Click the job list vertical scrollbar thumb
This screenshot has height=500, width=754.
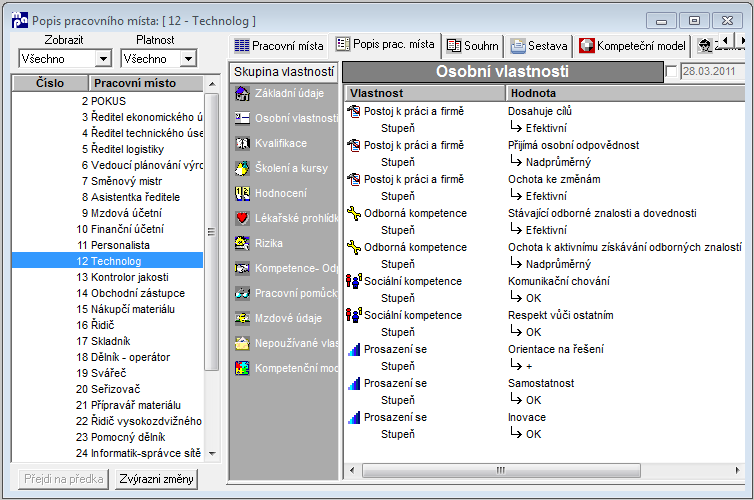point(211,232)
